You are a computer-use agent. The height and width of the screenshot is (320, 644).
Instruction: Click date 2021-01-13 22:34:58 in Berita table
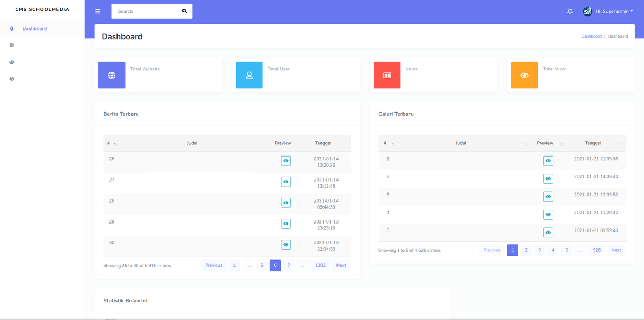[x=326, y=245]
